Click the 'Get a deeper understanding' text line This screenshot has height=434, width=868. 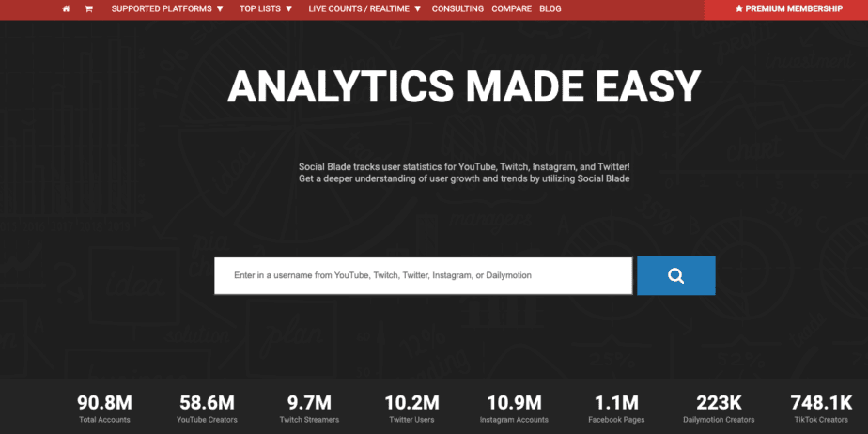pyautogui.click(x=464, y=178)
